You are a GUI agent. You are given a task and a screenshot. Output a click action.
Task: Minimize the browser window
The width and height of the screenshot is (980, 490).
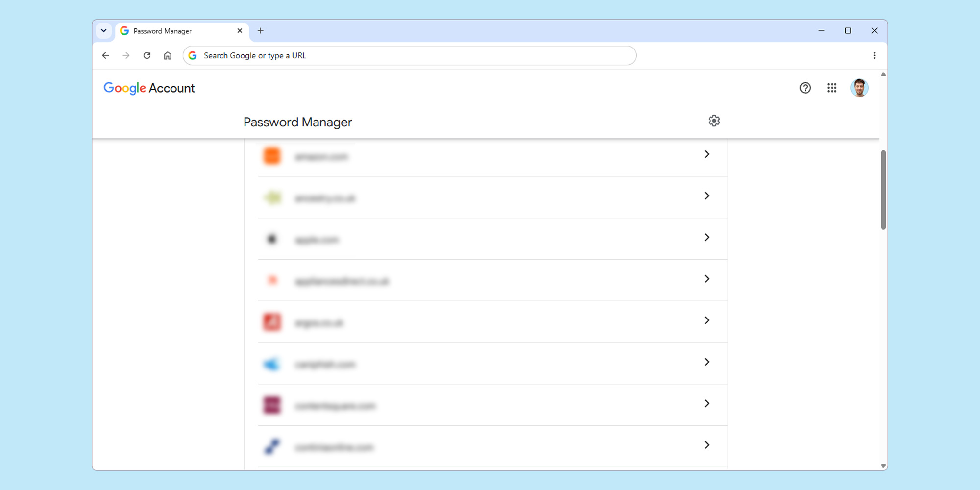[821, 30]
